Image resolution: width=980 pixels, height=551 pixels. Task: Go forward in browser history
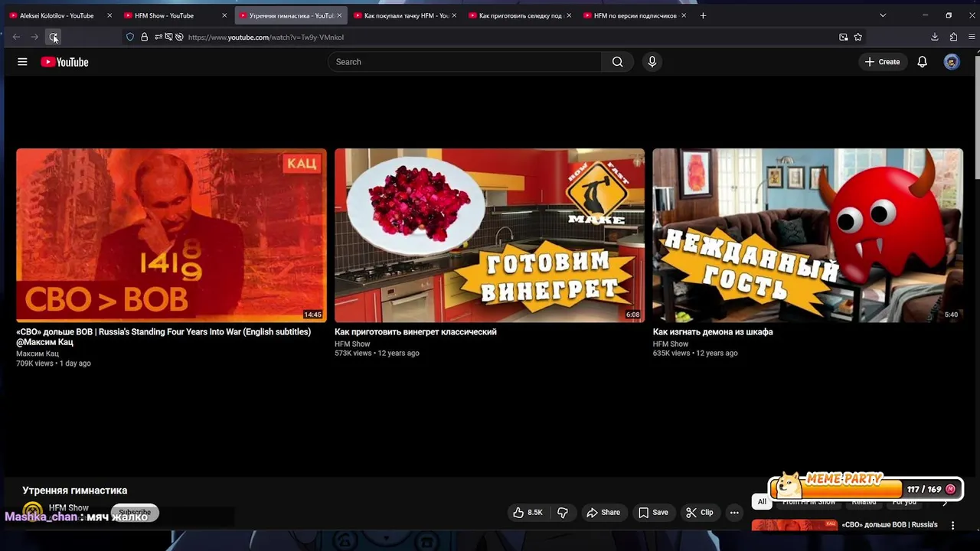point(34,37)
